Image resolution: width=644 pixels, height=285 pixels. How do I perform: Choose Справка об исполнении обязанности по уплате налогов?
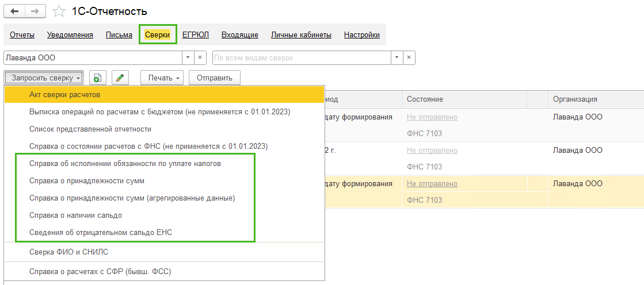(164, 163)
